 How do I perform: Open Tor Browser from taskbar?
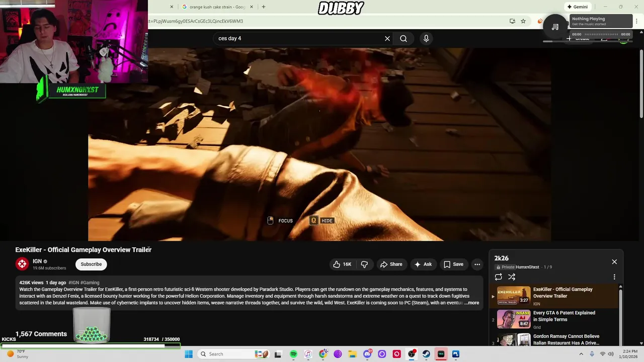tap(338, 354)
